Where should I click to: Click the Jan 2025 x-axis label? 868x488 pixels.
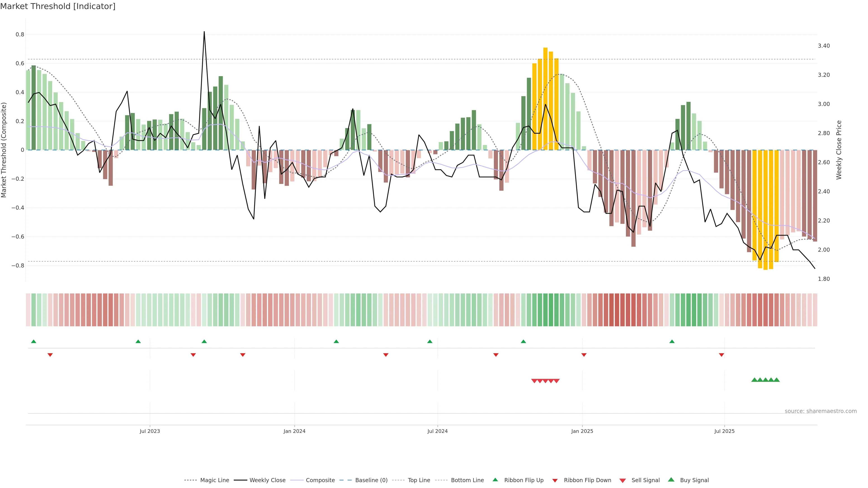(x=582, y=431)
